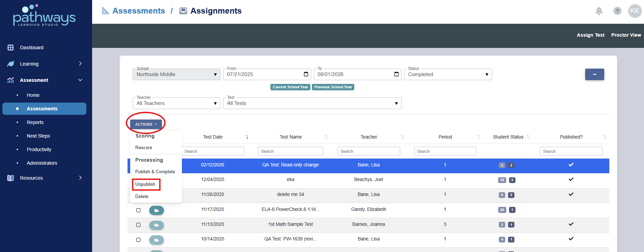Open the Status dropdown set to Completed
Image resolution: width=644 pixels, height=252 pixels.
pyautogui.click(x=448, y=74)
